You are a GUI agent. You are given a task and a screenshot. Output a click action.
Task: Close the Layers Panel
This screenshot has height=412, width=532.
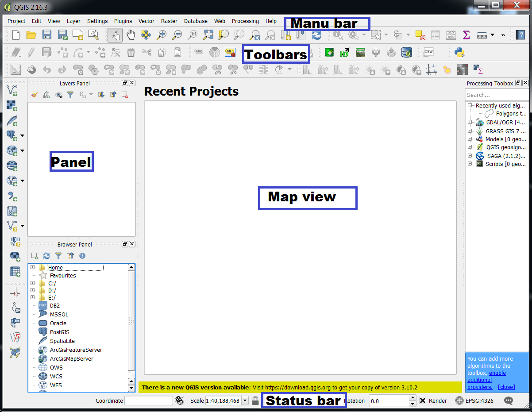pos(132,83)
